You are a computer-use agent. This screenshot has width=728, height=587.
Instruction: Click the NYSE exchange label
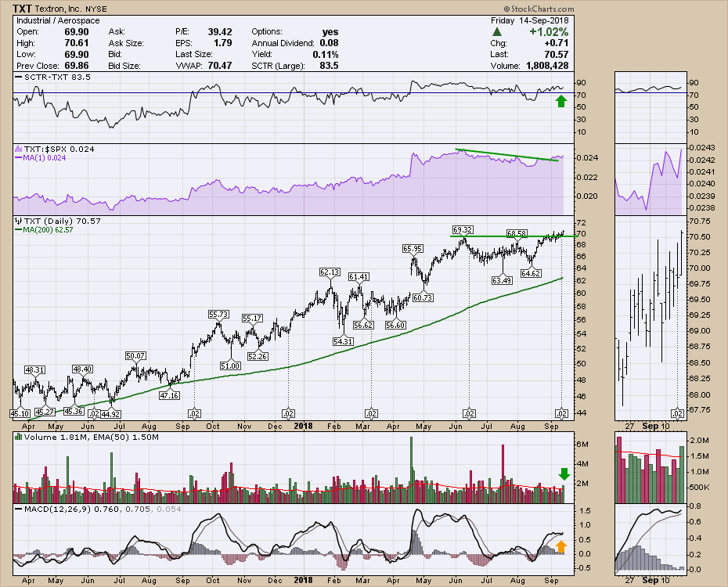(96, 9)
